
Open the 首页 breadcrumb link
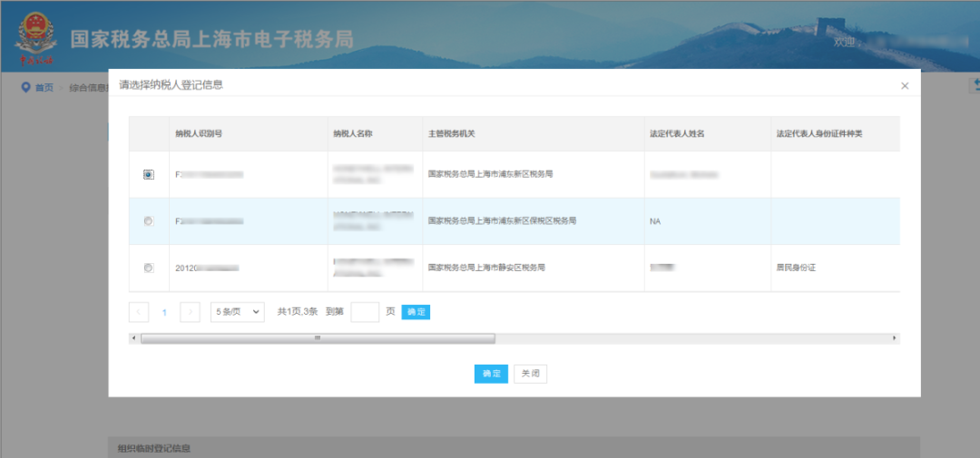pyautogui.click(x=44, y=88)
